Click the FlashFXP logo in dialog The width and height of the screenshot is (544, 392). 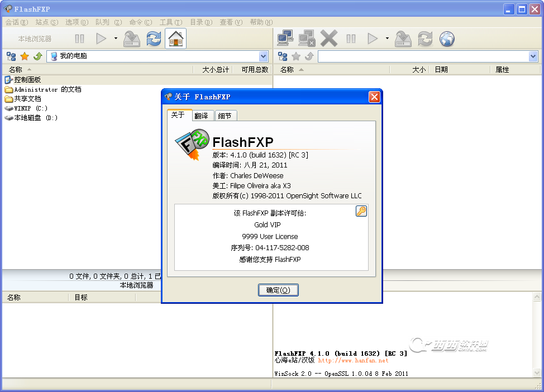coord(192,145)
